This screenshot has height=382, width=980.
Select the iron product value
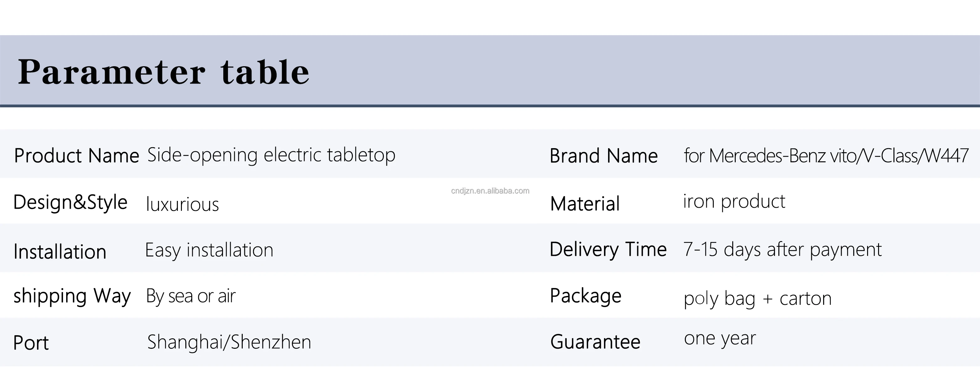coord(734,202)
